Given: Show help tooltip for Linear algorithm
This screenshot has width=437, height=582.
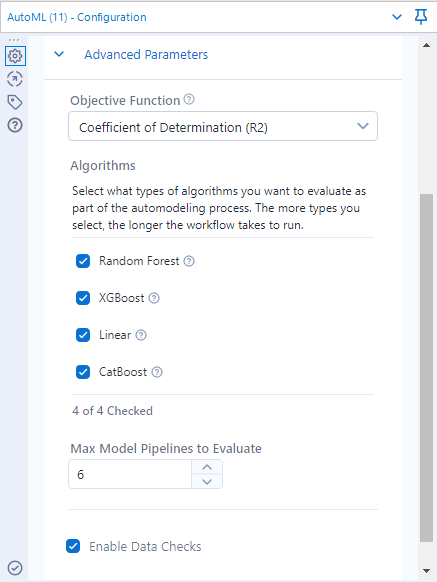Looking at the screenshot, I should (141, 335).
